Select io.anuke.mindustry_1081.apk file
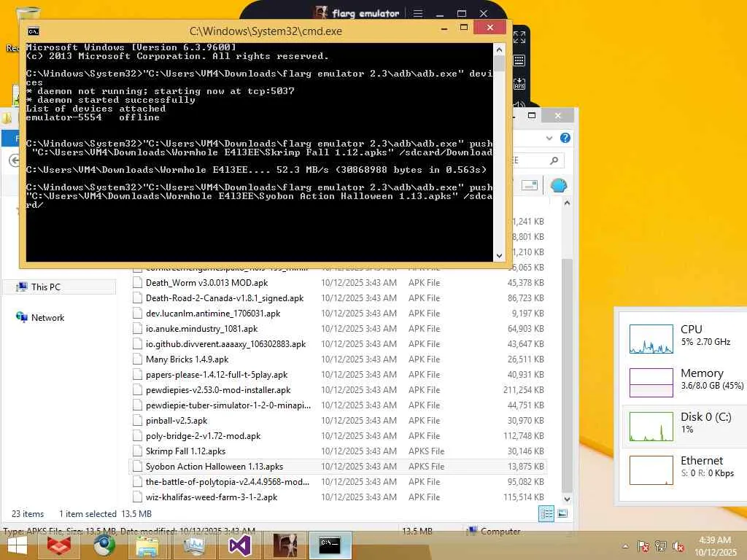Screen dimensions: 747x560 [201, 329]
